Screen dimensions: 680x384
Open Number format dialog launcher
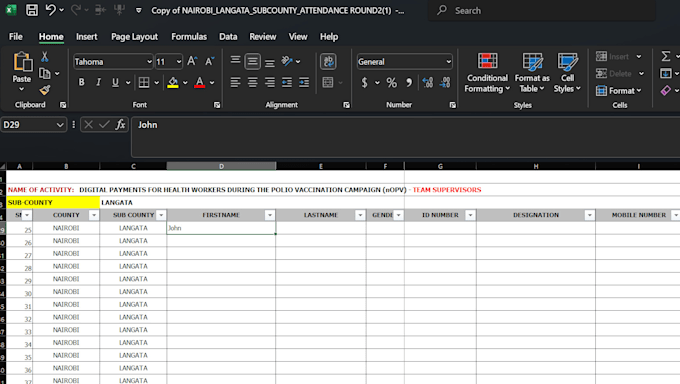[x=452, y=105]
